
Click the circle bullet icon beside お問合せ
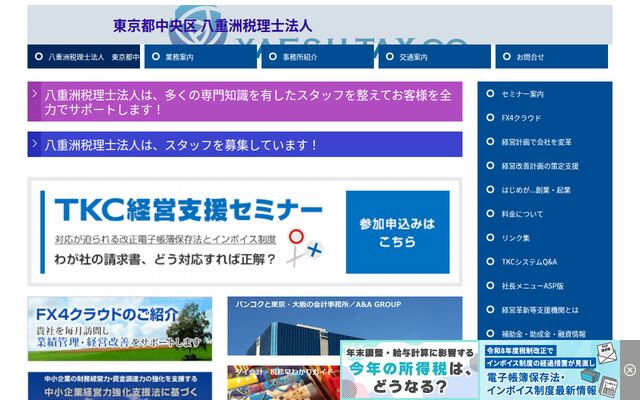(507, 56)
